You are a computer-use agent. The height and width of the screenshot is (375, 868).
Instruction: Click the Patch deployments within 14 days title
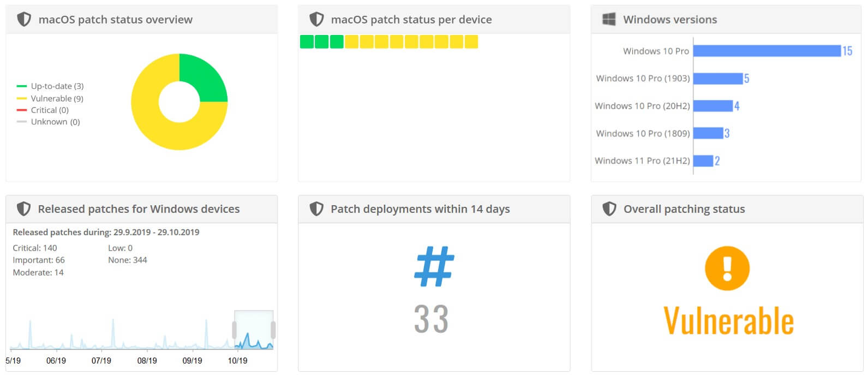click(x=420, y=209)
